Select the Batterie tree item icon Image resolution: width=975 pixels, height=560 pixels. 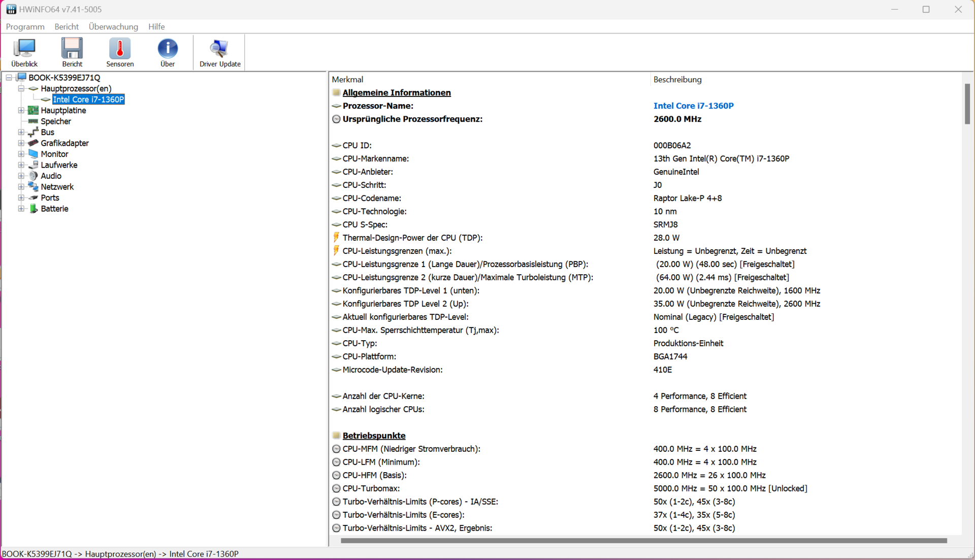34,209
